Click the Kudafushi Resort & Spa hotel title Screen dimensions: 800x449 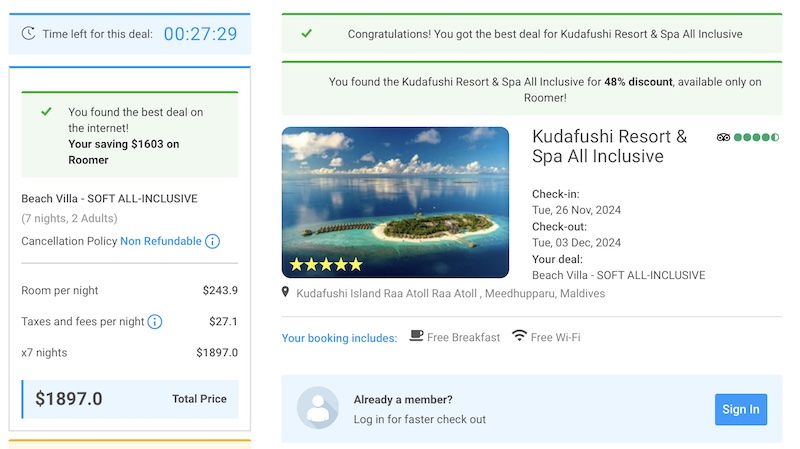[610, 146]
